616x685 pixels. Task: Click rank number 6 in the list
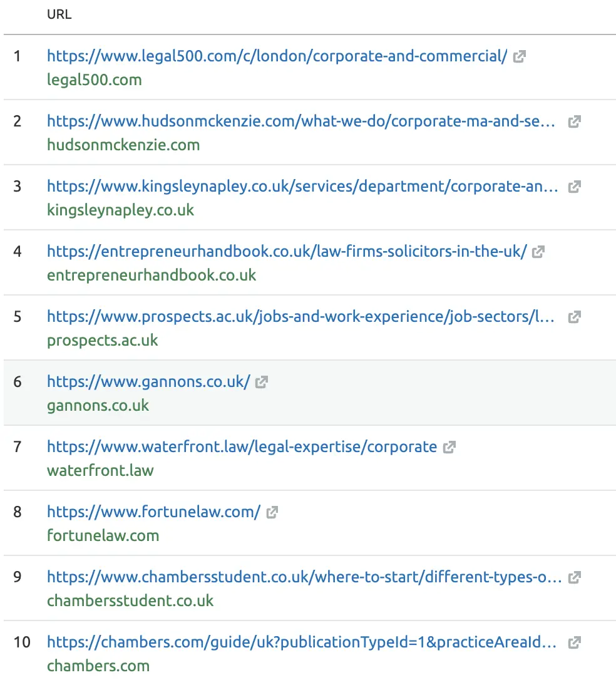click(x=18, y=382)
